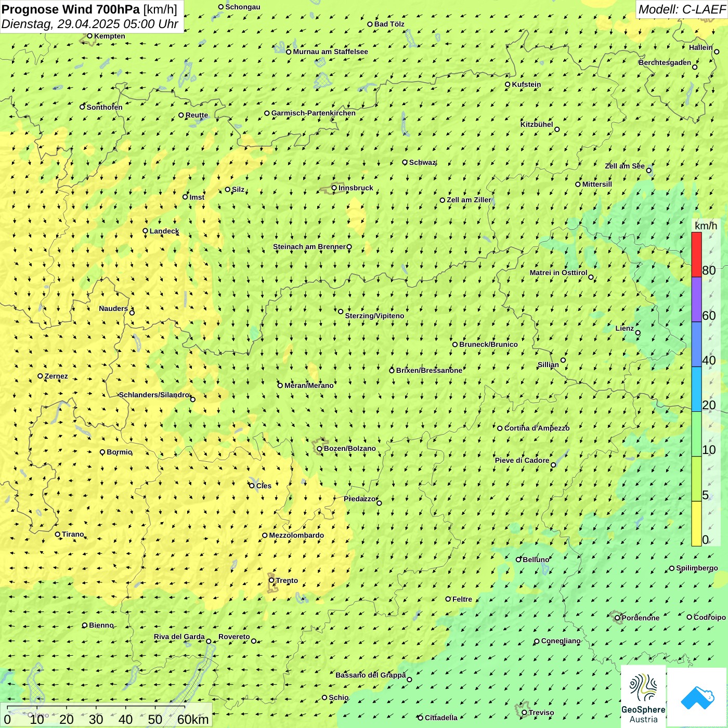Click the blue cloud app logo
Image resolution: width=728 pixels, height=728 pixels.
coord(697,697)
